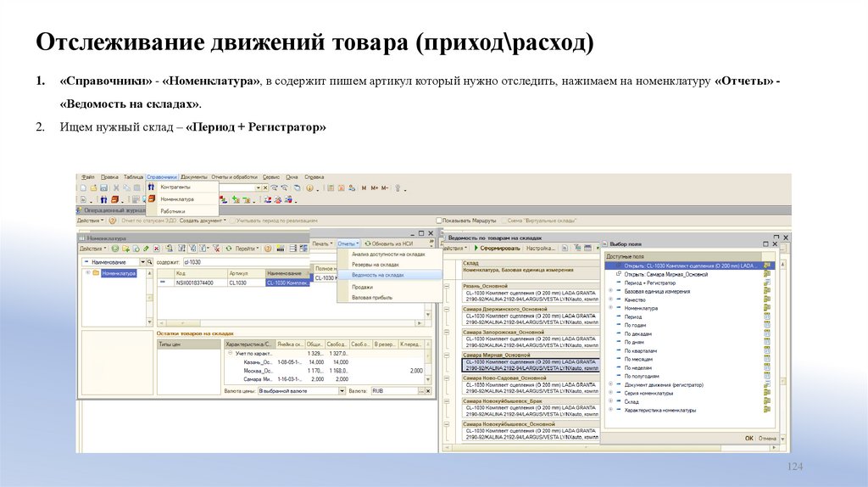The width and height of the screenshot is (868, 487).
Task: Open the Перейти dropdown in Номенклатура toolbar
Action: coord(247,249)
